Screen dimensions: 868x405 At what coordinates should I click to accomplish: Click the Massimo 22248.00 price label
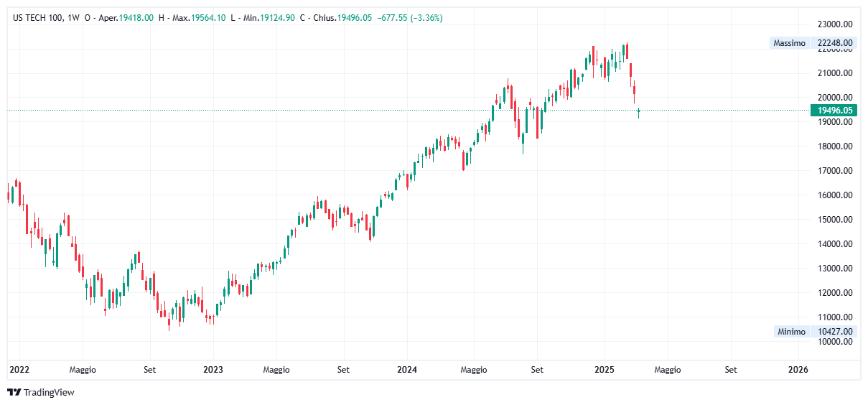[x=813, y=43]
